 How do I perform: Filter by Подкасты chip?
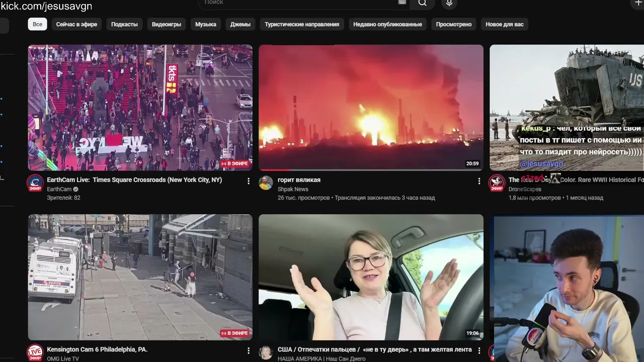[124, 24]
